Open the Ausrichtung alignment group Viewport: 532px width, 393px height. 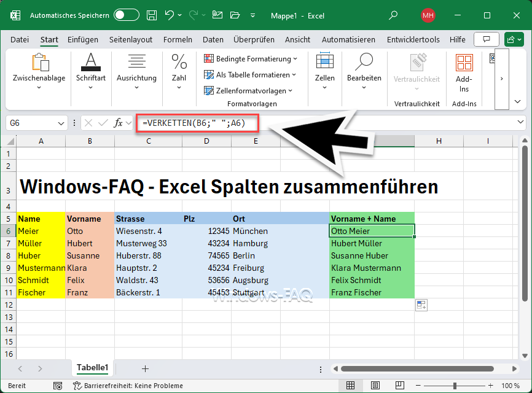[136, 72]
